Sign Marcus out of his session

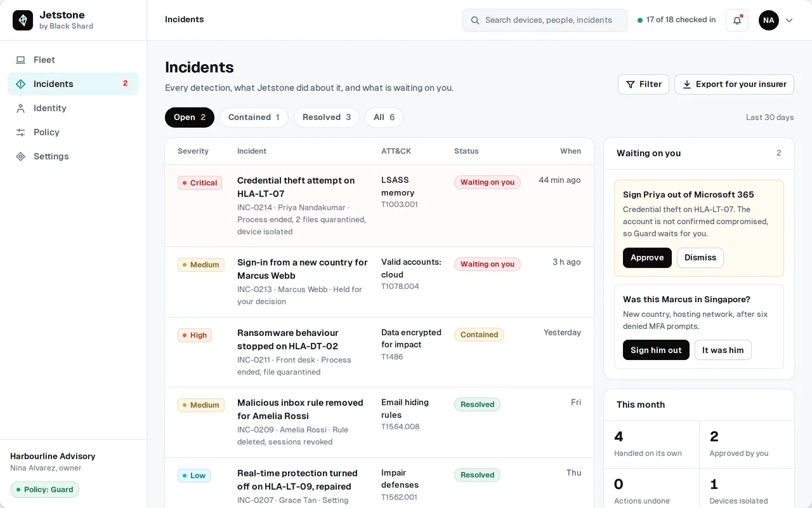tap(656, 351)
